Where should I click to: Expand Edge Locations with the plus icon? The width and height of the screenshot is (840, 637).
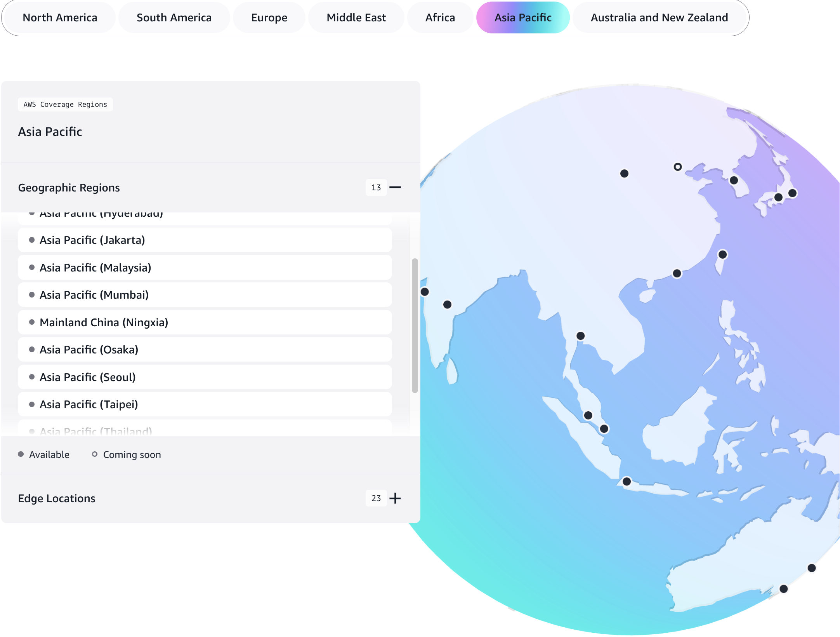(395, 498)
